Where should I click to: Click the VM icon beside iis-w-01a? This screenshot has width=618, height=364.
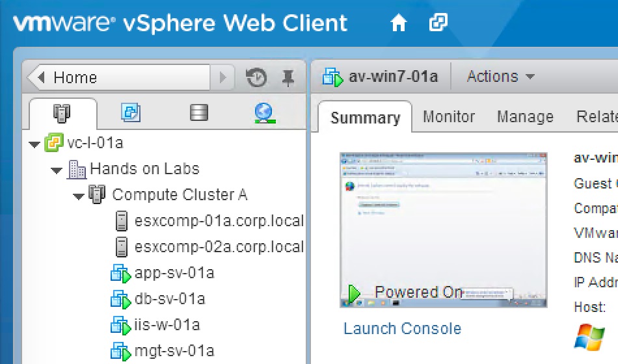120,326
